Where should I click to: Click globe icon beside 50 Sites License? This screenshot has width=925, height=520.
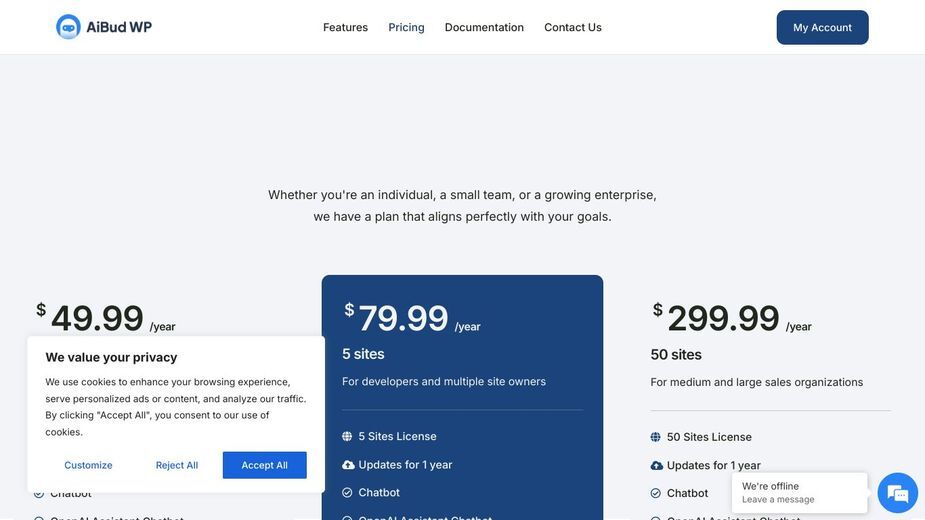pos(655,437)
